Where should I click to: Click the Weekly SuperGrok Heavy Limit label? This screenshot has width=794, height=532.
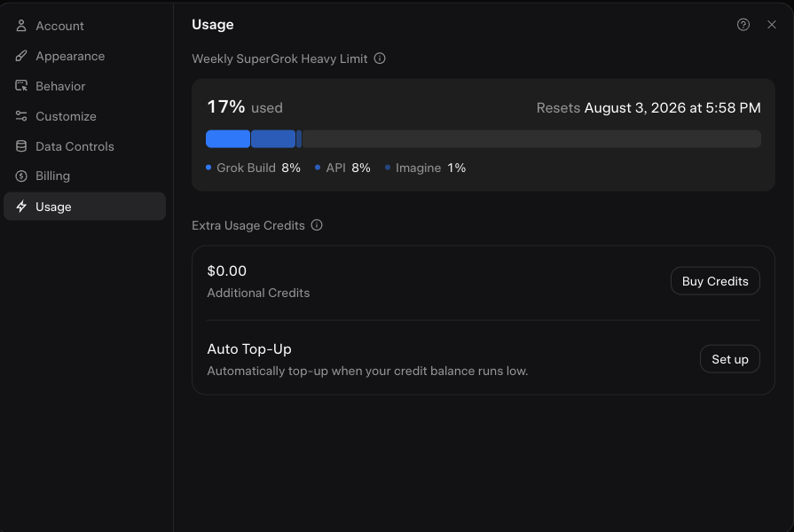[x=279, y=59]
